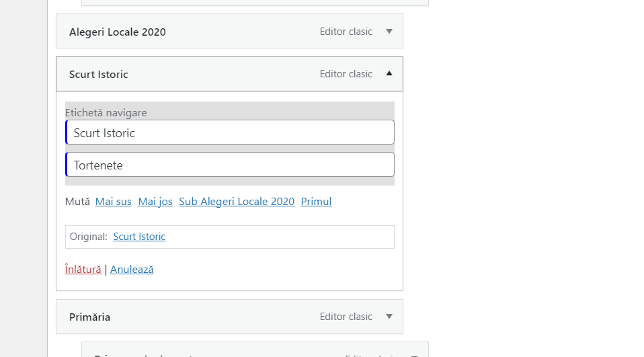Move item to top with Primul
Screen dimensions: 644x357
point(316,202)
